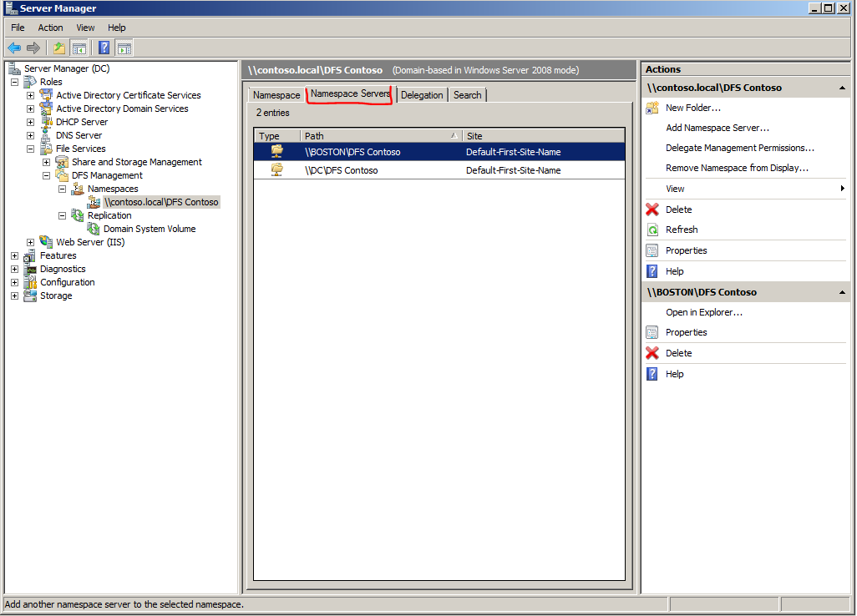
Task: Switch to the Search tab
Action: [467, 95]
